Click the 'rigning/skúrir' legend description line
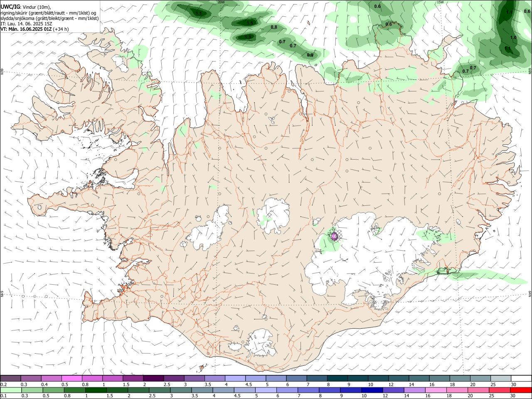The width and height of the screenshot is (532, 399). point(48,12)
